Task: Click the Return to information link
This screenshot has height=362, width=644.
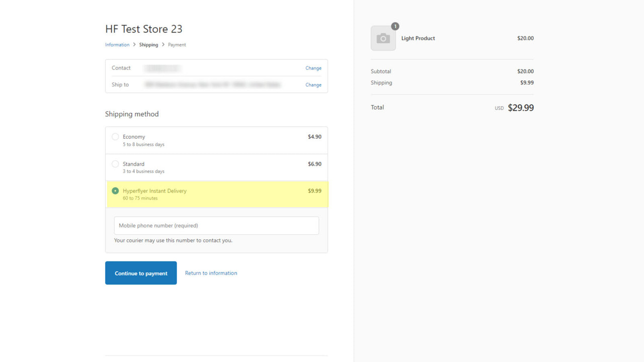Action: (x=211, y=273)
